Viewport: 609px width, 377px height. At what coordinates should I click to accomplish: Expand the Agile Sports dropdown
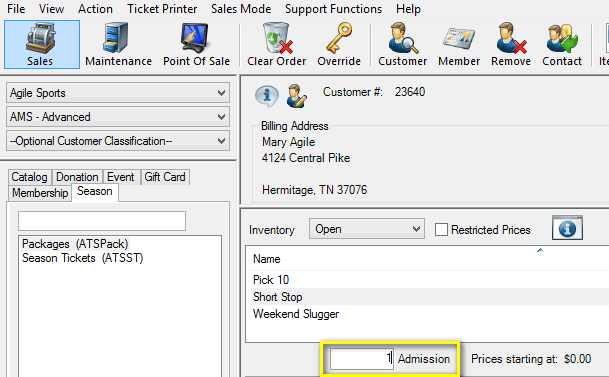[118, 93]
